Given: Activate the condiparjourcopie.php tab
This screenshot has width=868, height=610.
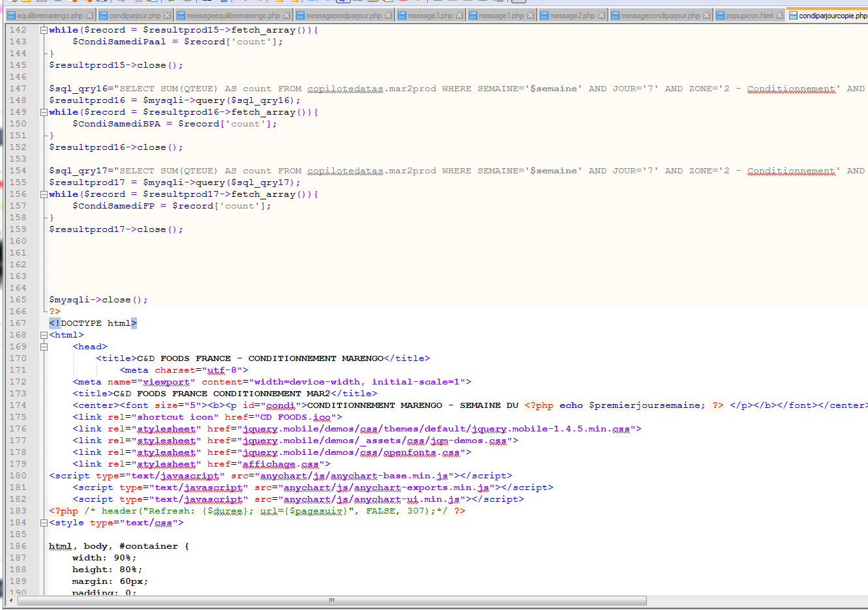Looking at the screenshot, I should tap(832, 16).
